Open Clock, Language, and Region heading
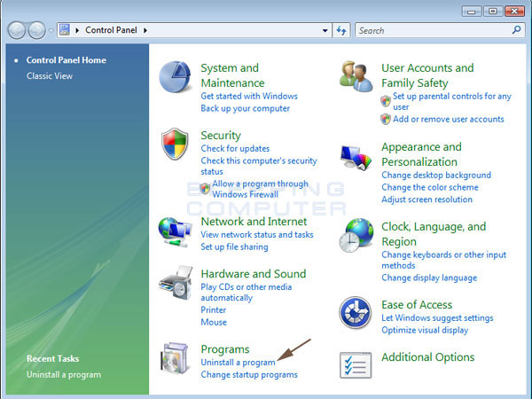 434,234
